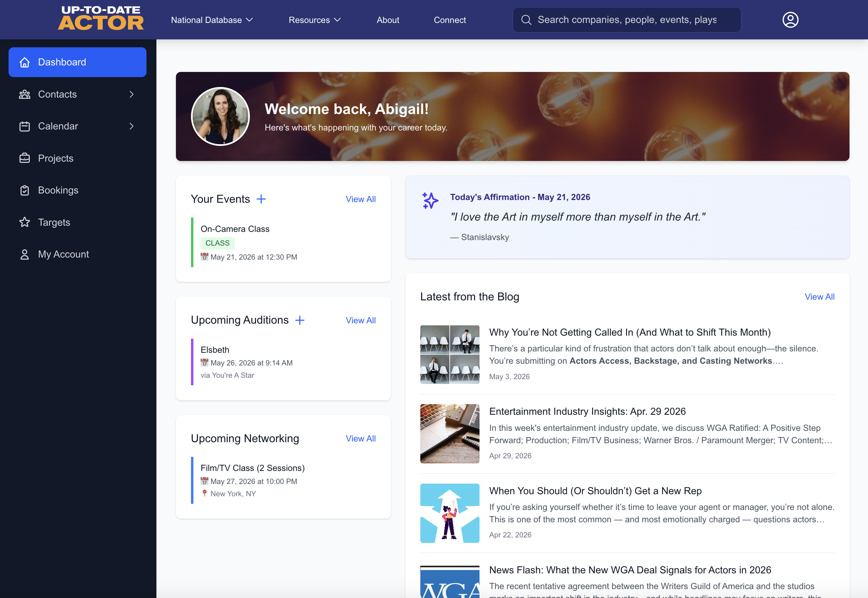This screenshot has width=868, height=598.
Task: Open the Resources dropdown menu
Action: (315, 20)
